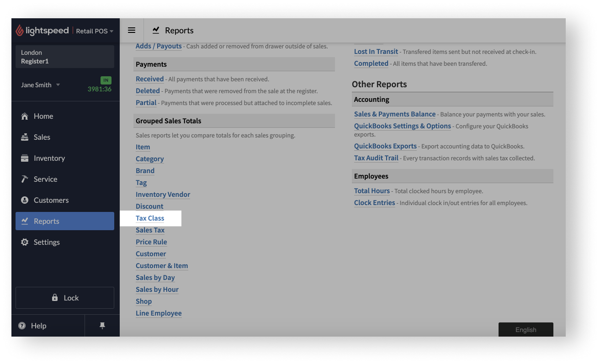Open the Discount report
The height and width of the screenshot is (364, 600).
[149, 206]
